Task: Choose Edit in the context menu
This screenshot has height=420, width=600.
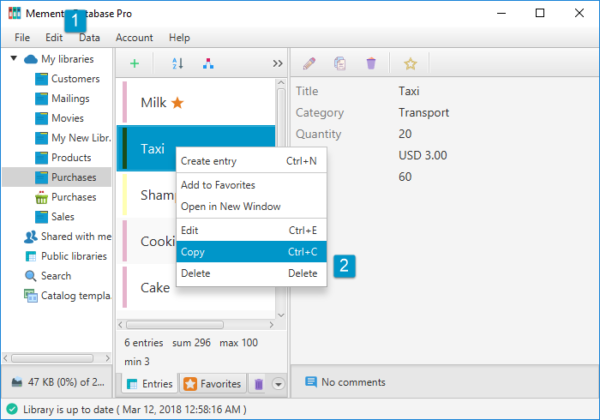Action: (x=251, y=230)
